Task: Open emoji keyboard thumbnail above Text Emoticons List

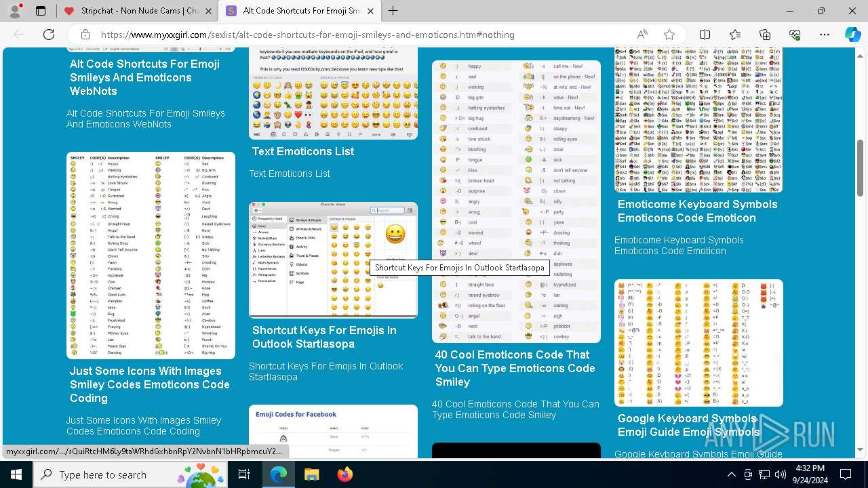Action: coord(333,94)
